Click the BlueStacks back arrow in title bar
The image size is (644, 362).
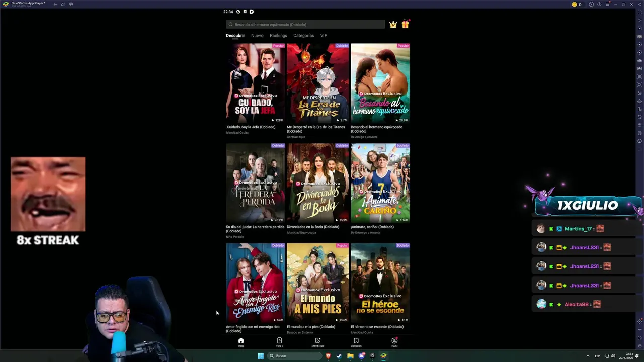(x=55, y=4)
